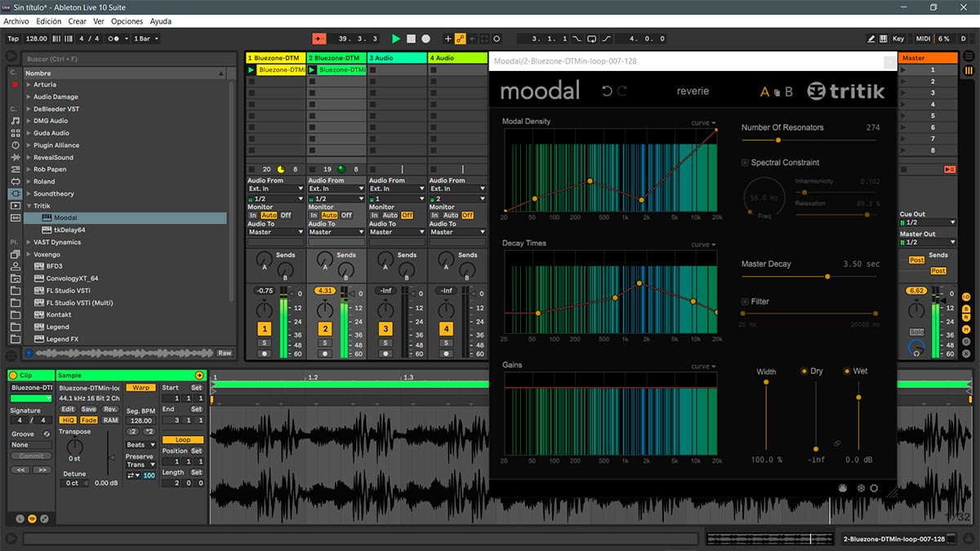Expand the Plugin Alliance folder
This screenshot has height=551, width=980.
point(28,145)
